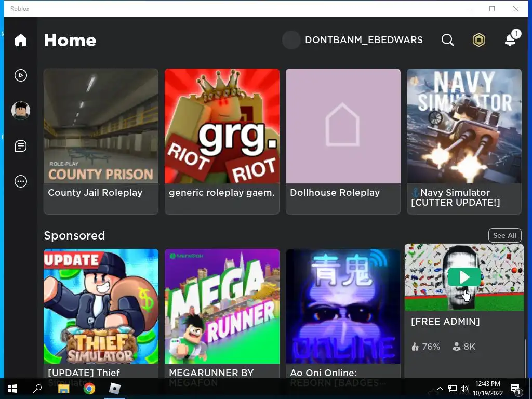Screen dimensions: 532x399
Task: Click the Roblox taskbar icon
Action: 115,389
